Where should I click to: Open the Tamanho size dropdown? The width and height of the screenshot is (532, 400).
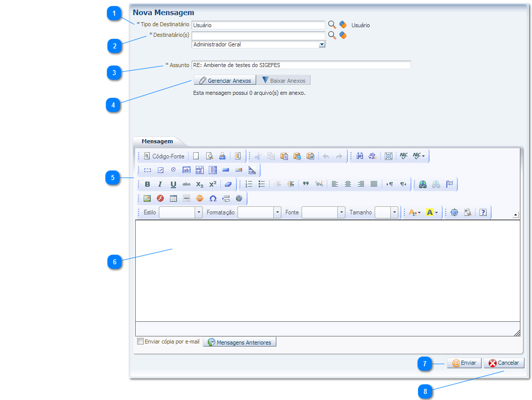(x=394, y=212)
